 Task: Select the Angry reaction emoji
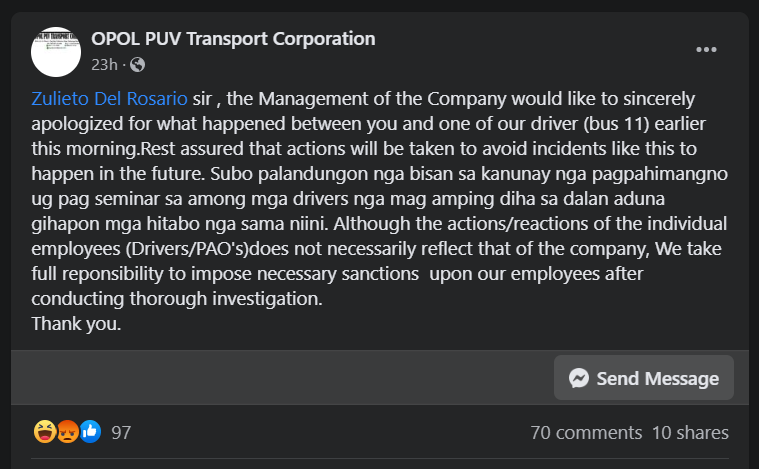[x=68, y=432]
